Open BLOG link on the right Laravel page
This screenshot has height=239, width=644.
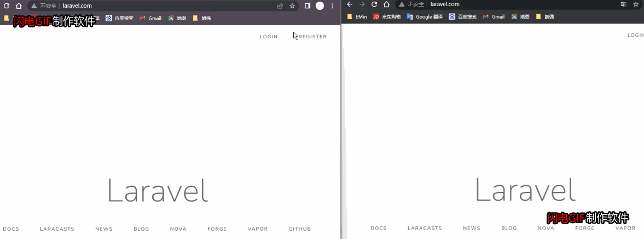[509, 228]
